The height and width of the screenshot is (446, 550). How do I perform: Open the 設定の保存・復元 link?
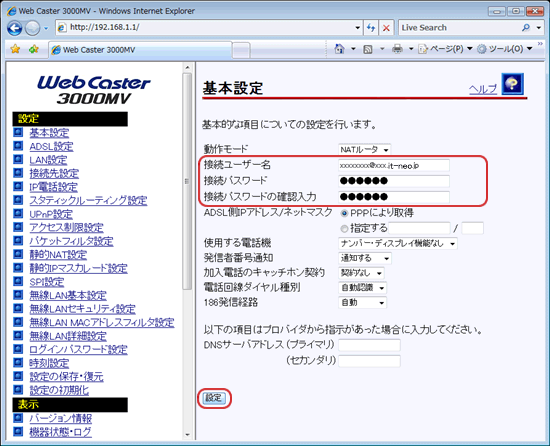click(x=66, y=377)
